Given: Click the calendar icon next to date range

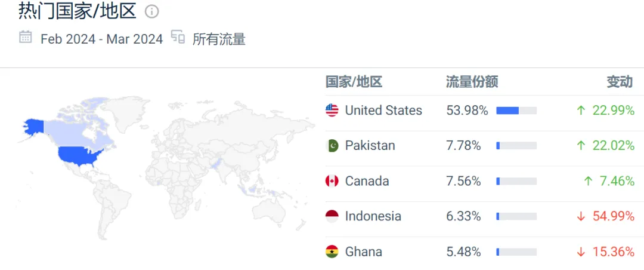Looking at the screenshot, I should (26, 37).
